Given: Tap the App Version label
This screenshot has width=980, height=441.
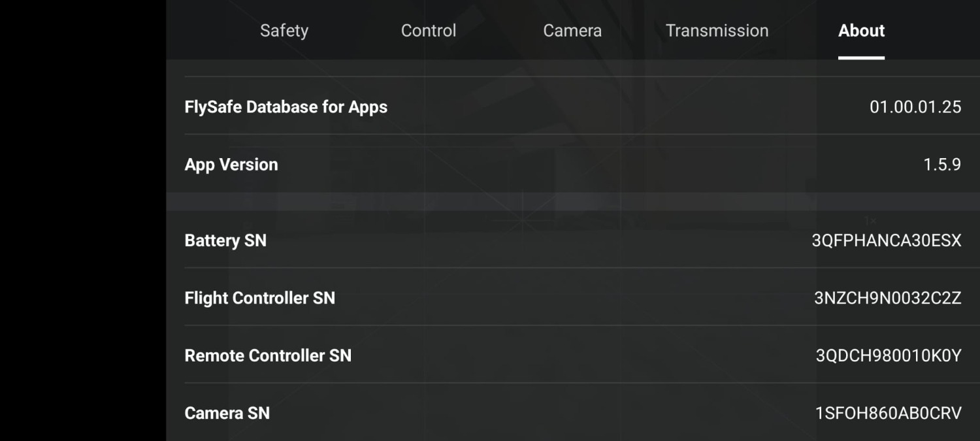Looking at the screenshot, I should pos(231,165).
